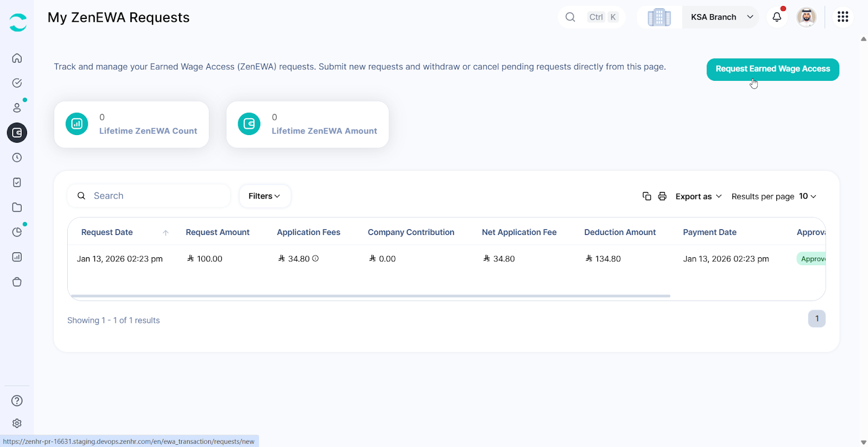
Task: Open the notifications bell
Action: point(777,17)
